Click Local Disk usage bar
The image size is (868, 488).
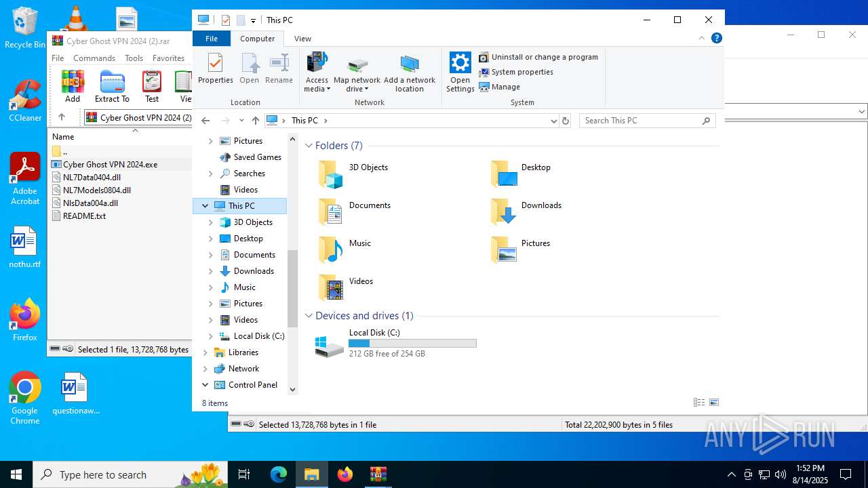point(412,344)
